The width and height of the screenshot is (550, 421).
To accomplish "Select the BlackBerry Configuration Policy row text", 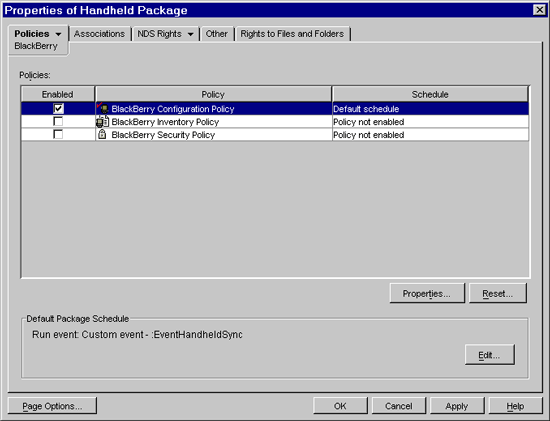I will coord(173,109).
